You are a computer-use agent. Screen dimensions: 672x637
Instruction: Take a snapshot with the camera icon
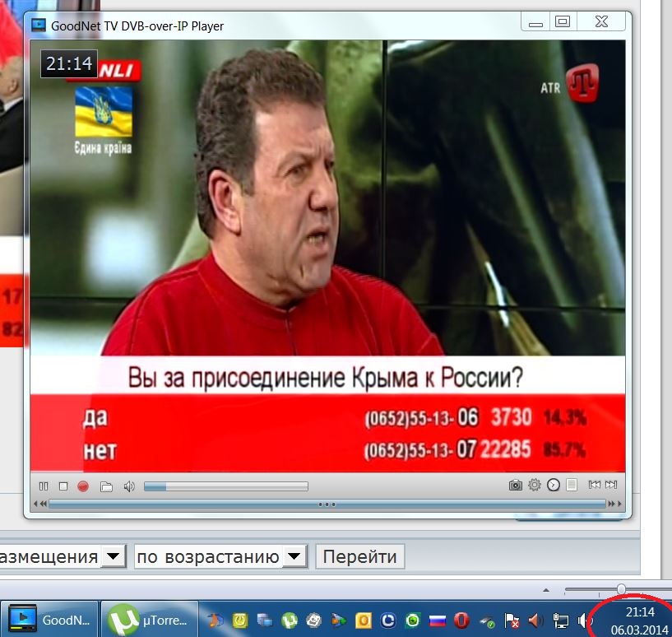tap(515, 486)
